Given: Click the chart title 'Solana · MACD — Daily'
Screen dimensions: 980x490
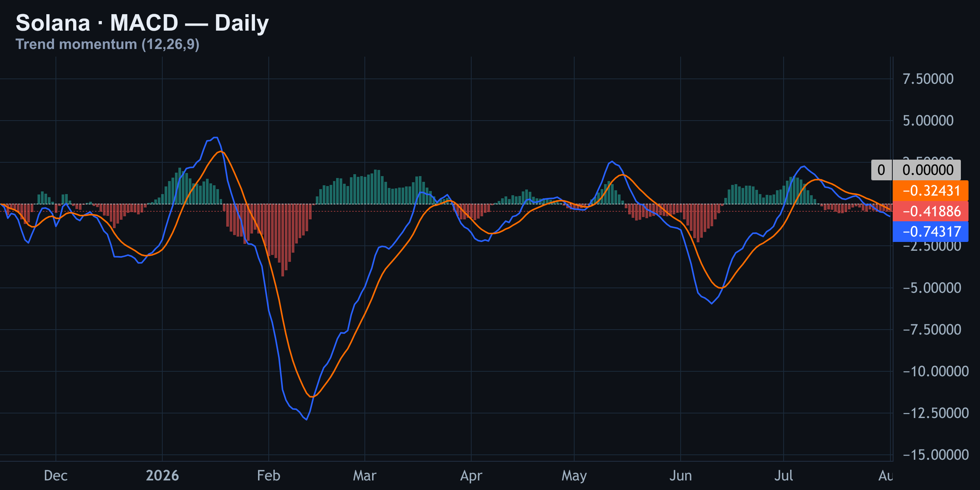Looking at the screenshot, I should (x=142, y=23).
